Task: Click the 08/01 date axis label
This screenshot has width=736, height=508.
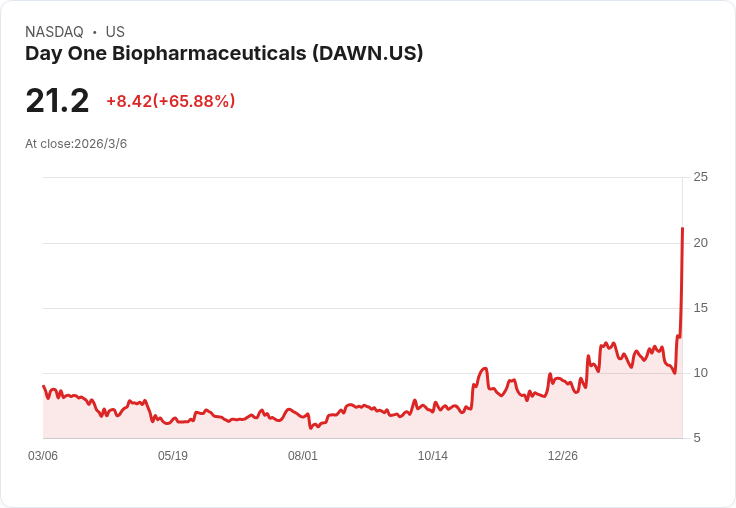Action: pyautogui.click(x=303, y=456)
